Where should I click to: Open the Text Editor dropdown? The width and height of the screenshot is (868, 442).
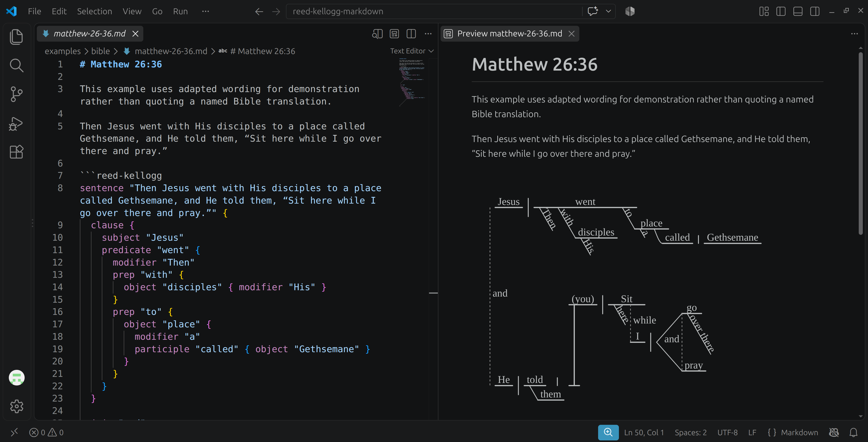coord(412,51)
